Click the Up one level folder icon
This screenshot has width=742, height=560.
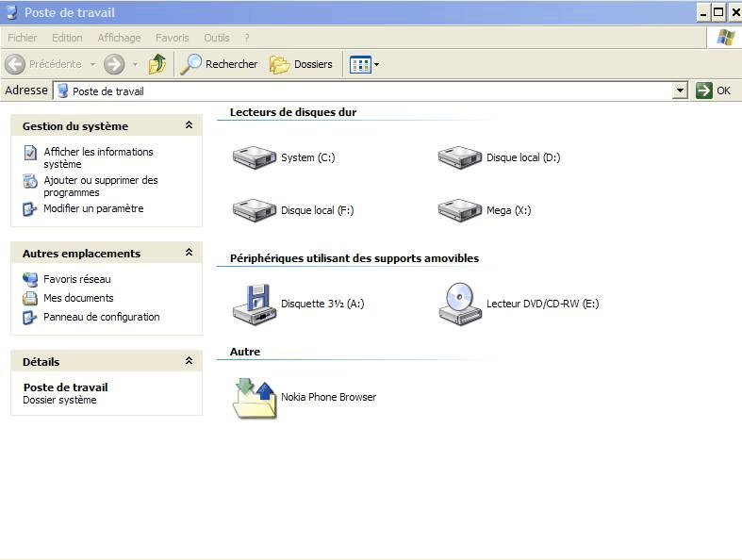[x=157, y=64]
